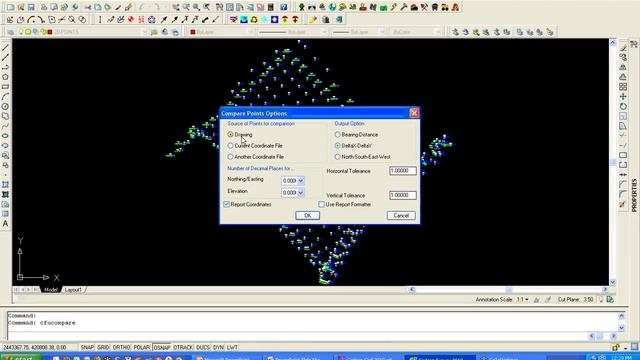The height and width of the screenshot is (360, 640).
Task: Click the drawing area vertical scrollbar down arrow
Action: tap(613, 282)
